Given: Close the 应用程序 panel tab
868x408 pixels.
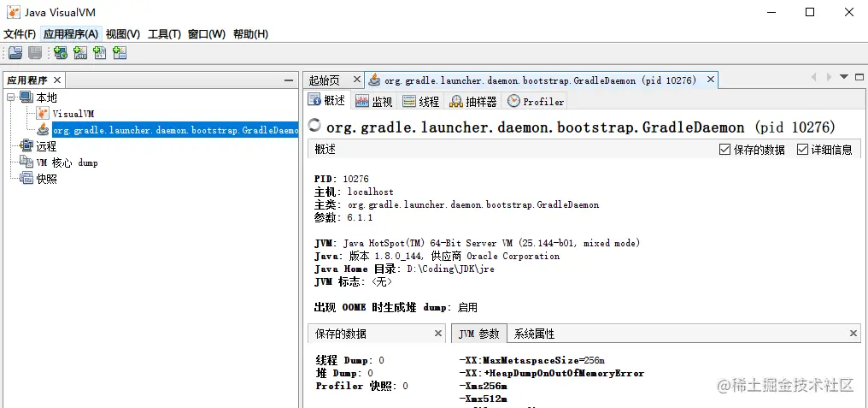Looking at the screenshot, I should point(57,80).
